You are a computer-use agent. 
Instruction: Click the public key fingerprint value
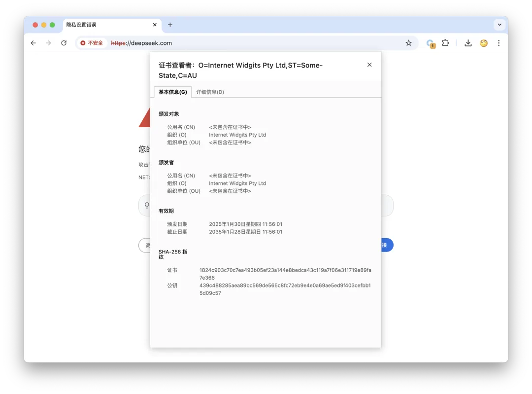pos(285,289)
